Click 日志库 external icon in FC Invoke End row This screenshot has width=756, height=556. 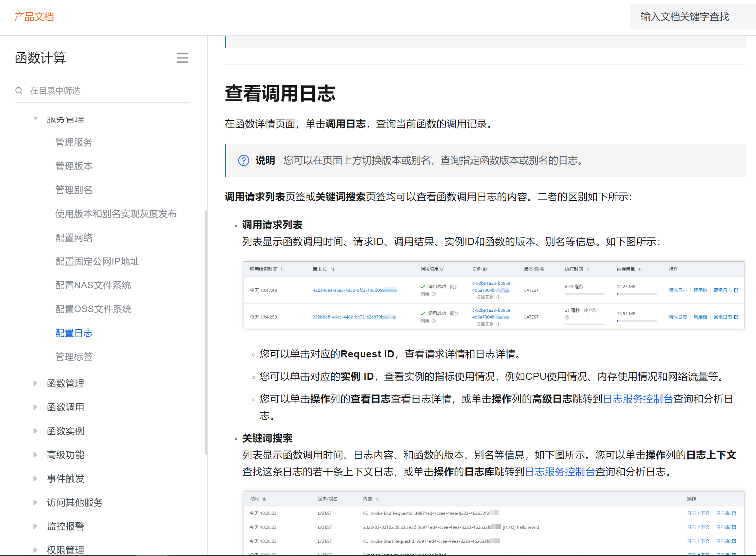[x=734, y=513]
